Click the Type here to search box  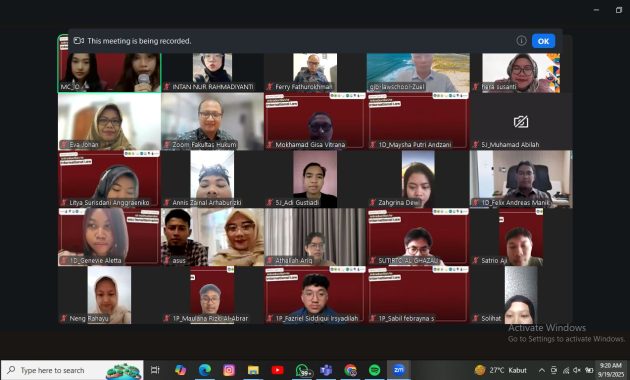tap(72, 370)
